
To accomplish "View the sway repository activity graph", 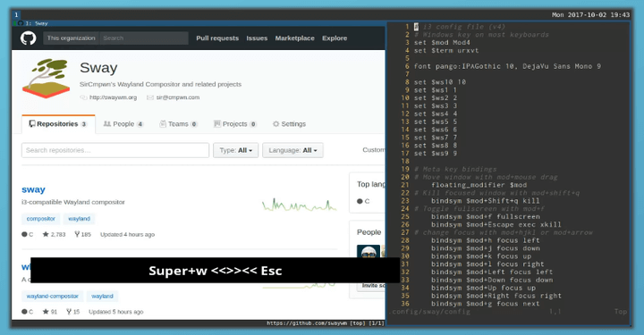I will 300,205.
